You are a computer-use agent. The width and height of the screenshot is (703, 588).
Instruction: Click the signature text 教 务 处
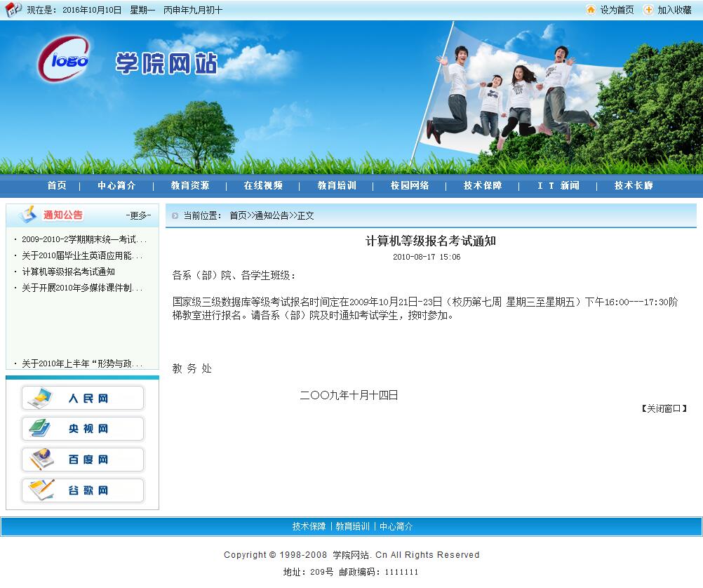pyautogui.click(x=192, y=368)
